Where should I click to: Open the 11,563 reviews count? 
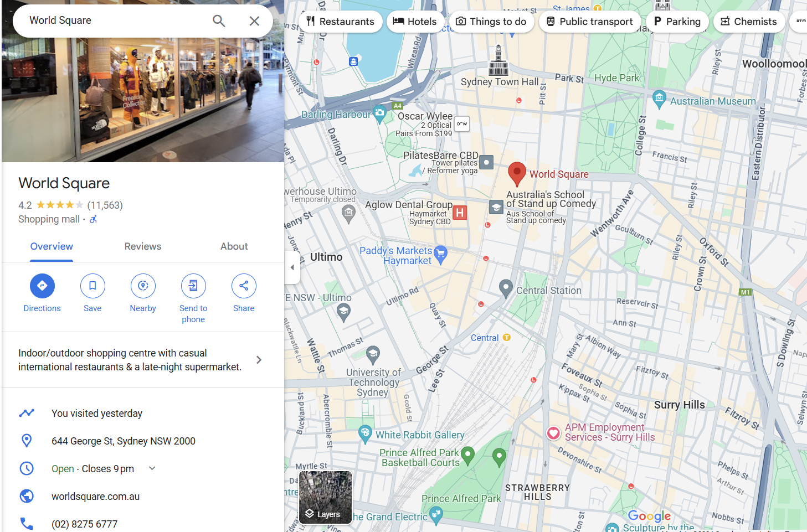pyautogui.click(x=105, y=205)
